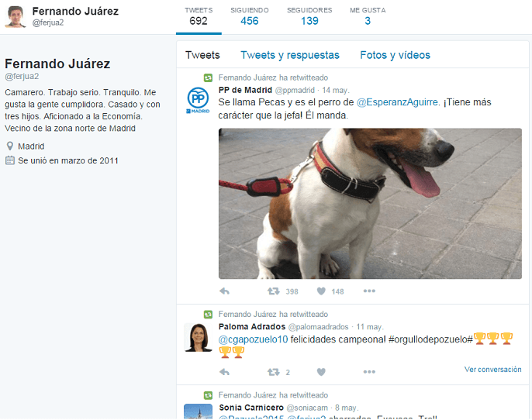Open Sonia Carnicero account name link
Image resolution: width=532 pixels, height=420 pixels.
tap(251, 408)
